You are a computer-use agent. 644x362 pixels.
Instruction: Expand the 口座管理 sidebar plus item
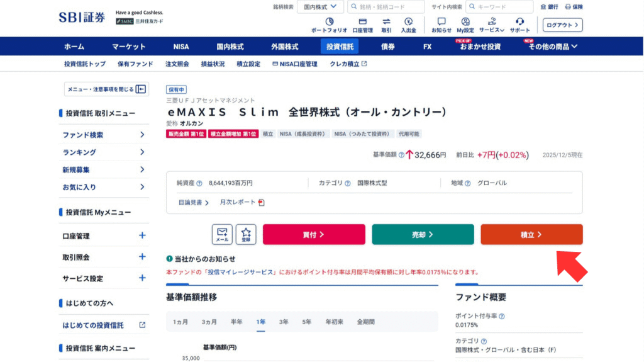coord(142,235)
